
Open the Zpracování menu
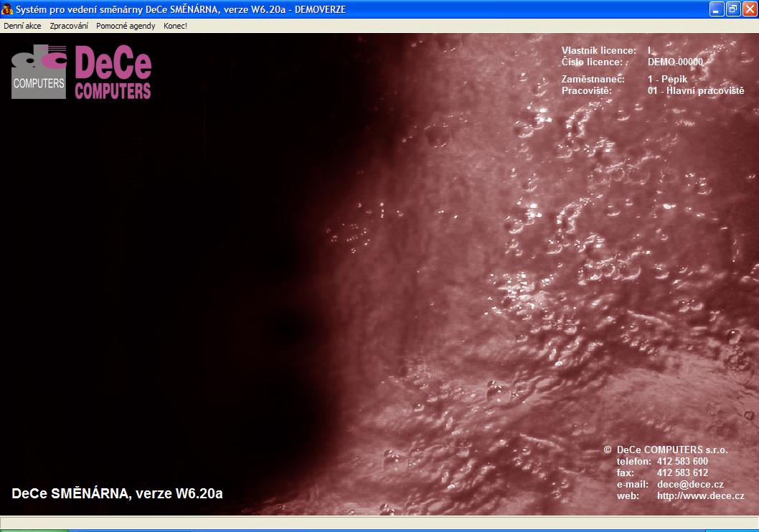point(69,26)
